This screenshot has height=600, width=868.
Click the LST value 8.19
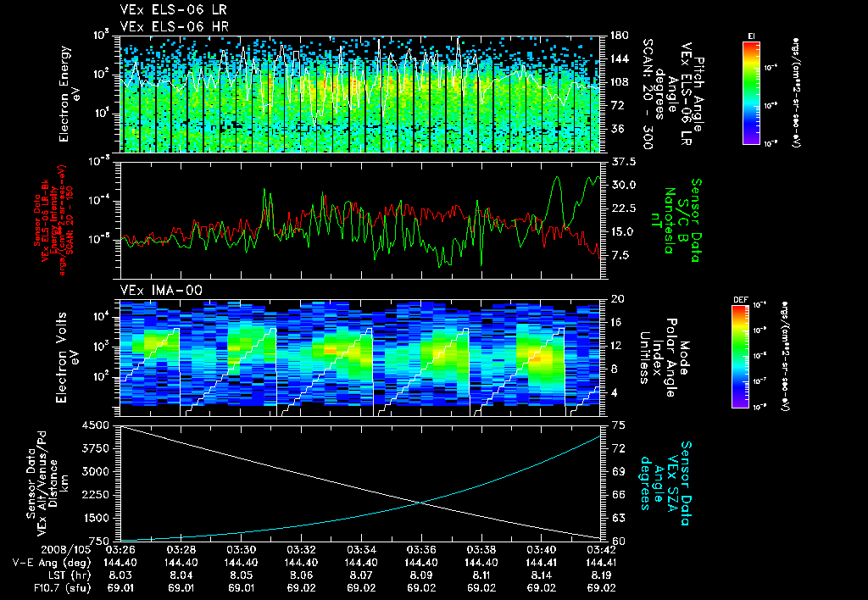601,575
